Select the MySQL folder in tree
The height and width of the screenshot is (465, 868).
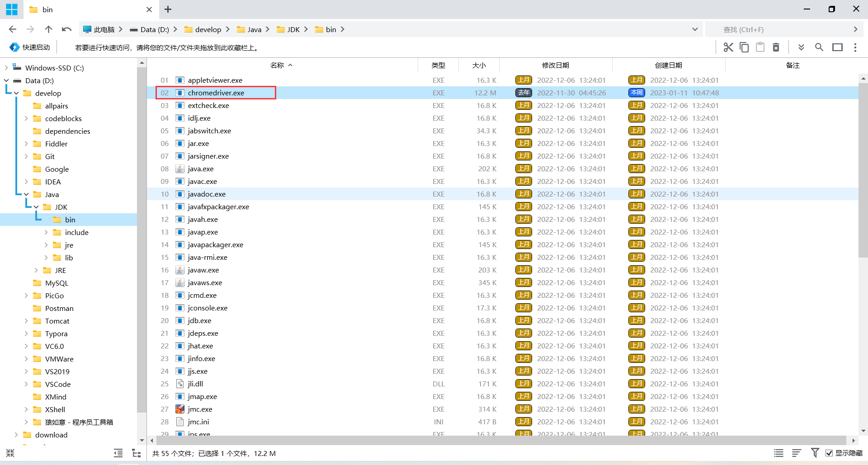pos(57,283)
